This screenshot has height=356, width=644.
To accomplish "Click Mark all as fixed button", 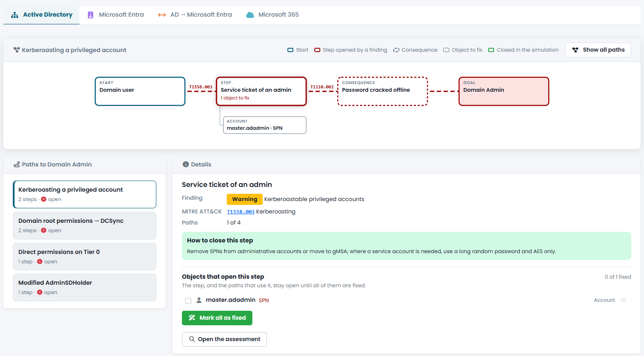I will click(x=217, y=318).
